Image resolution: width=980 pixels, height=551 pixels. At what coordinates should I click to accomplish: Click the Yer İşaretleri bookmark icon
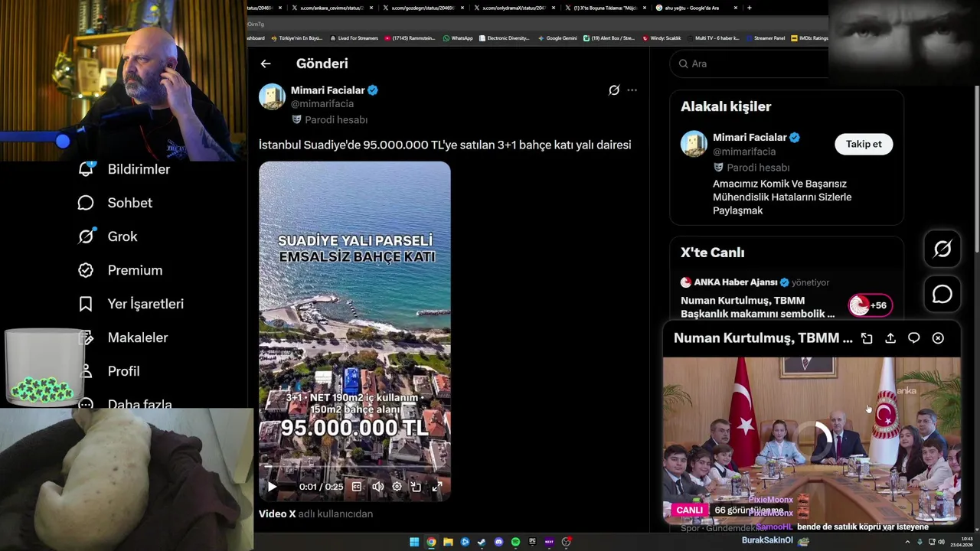tap(86, 304)
